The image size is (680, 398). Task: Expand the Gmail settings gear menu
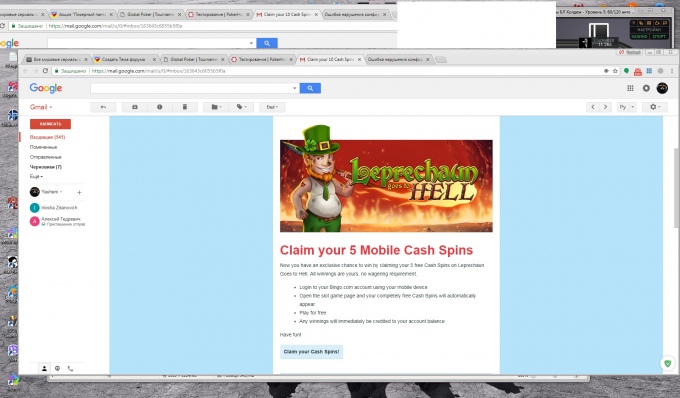655,107
